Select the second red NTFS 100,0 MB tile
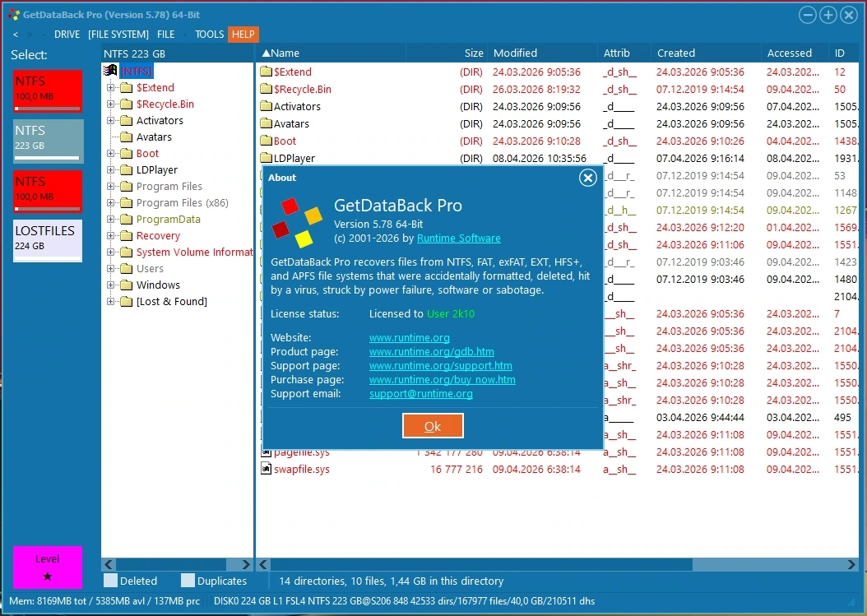 coord(48,192)
